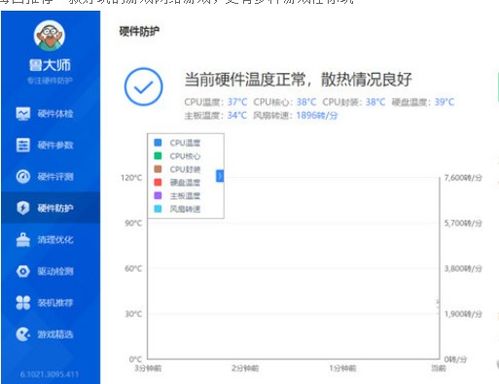499x384 pixels.
Task: Click the version number 6.1021.3095.411
Action: (x=49, y=374)
